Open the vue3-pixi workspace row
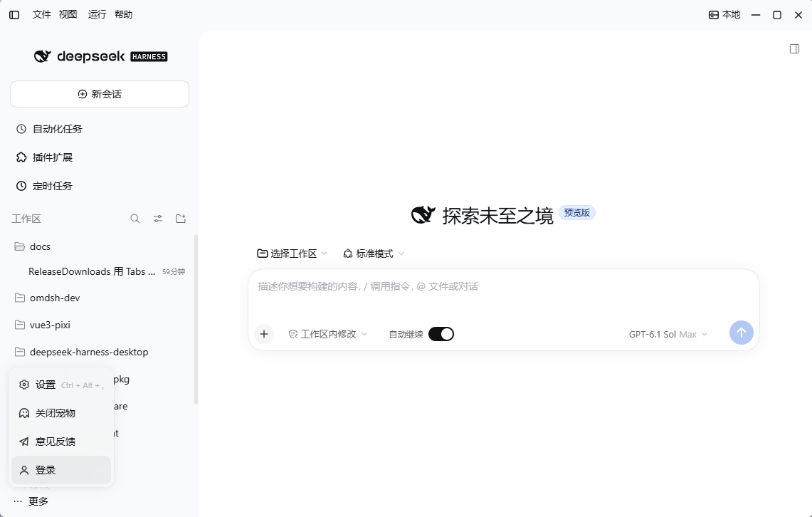This screenshot has width=812, height=517. [100, 325]
